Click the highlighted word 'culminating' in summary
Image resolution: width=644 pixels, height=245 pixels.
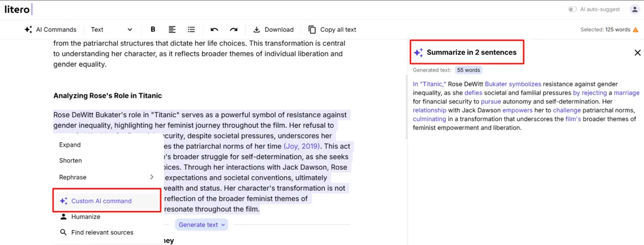click(x=429, y=119)
